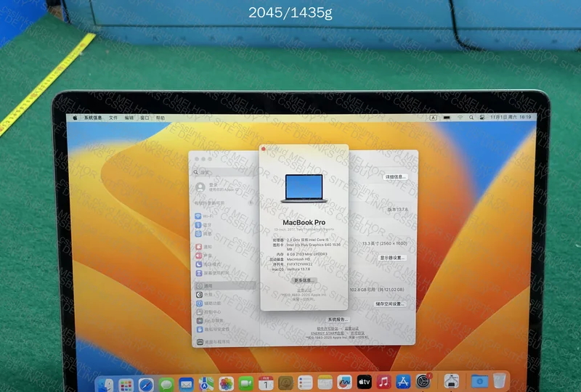Screen dimensions: 581x392
Task: Open the Calendar icon in the Dock
Action: [266, 383]
